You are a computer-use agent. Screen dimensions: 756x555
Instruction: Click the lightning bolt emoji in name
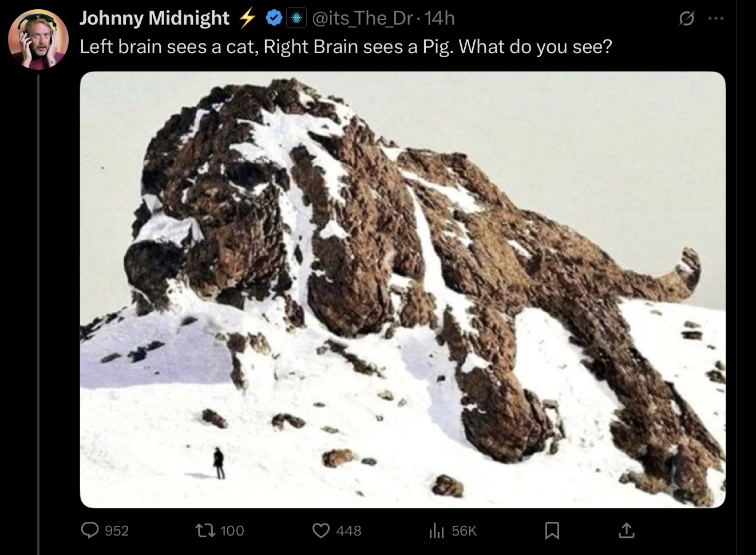click(247, 18)
